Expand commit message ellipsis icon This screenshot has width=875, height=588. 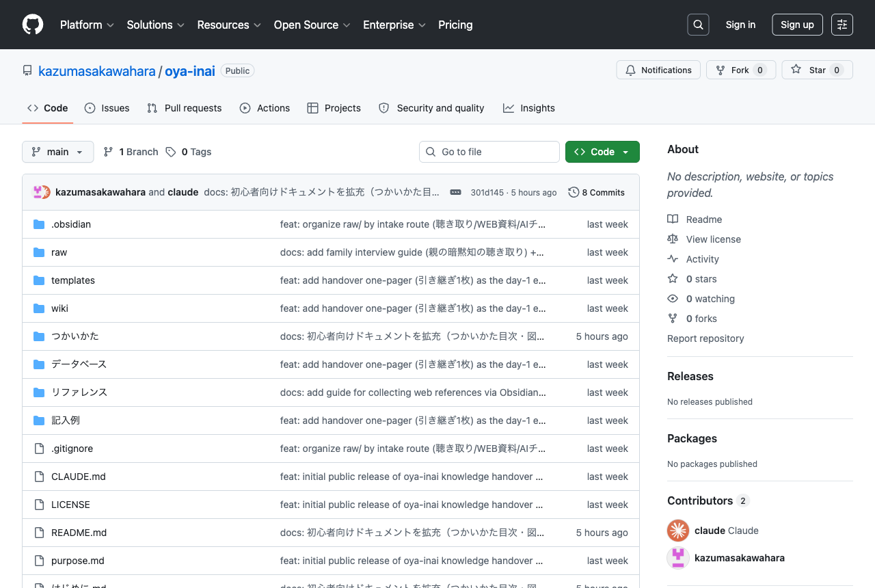[455, 192]
